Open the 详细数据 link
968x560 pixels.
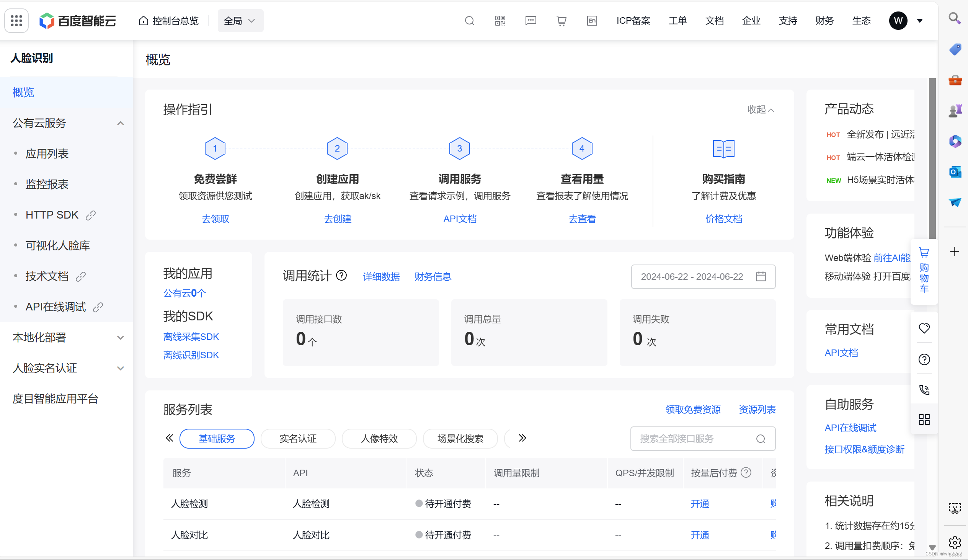tap(381, 276)
